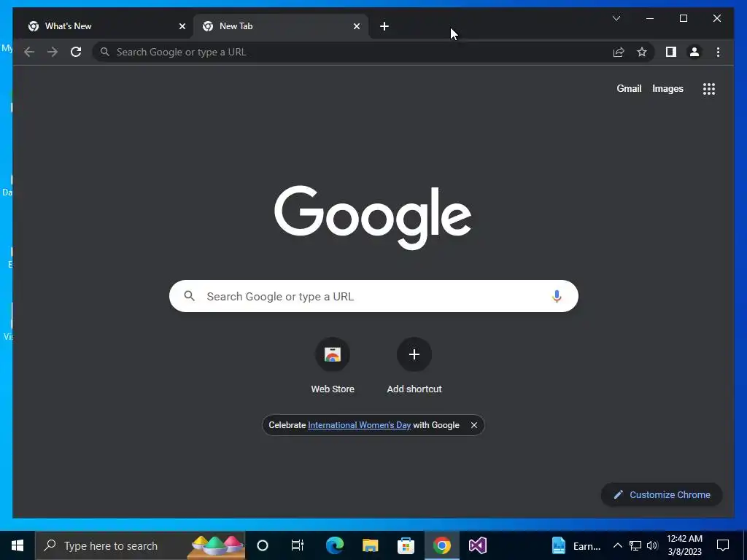747x560 pixels.
Task: Maximize the Chrome window
Action: click(x=683, y=18)
